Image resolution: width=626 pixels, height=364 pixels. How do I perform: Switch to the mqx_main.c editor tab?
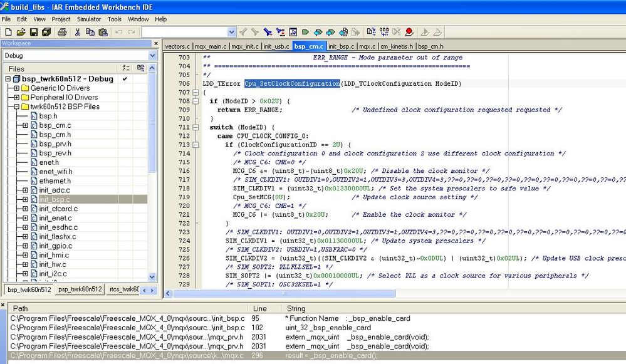point(210,46)
